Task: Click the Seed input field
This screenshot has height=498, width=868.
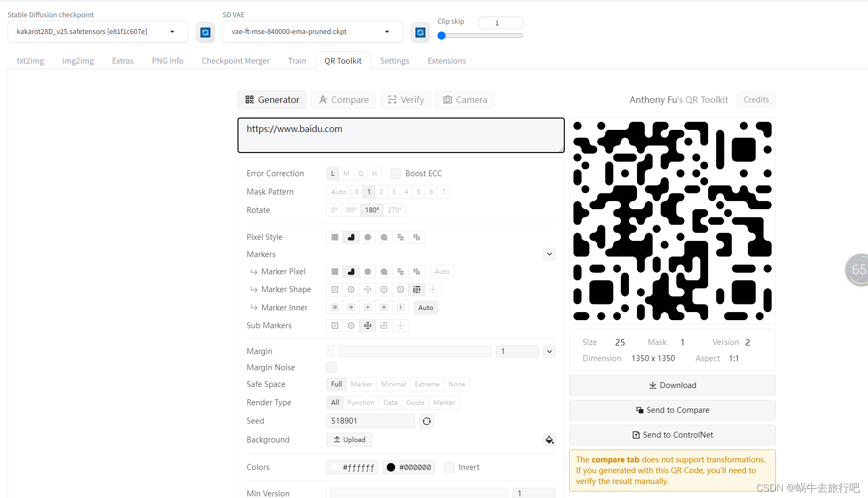Action: (370, 421)
